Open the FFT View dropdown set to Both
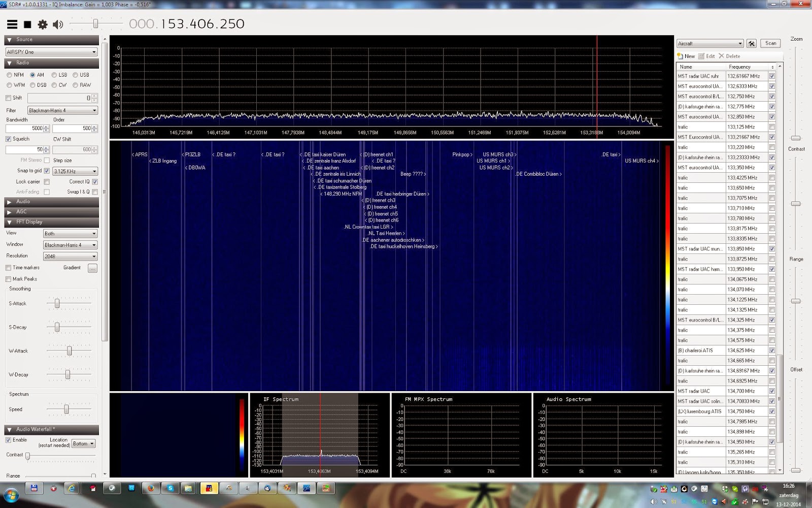Viewport: 812px width, 508px height. click(x=70, y=234)
